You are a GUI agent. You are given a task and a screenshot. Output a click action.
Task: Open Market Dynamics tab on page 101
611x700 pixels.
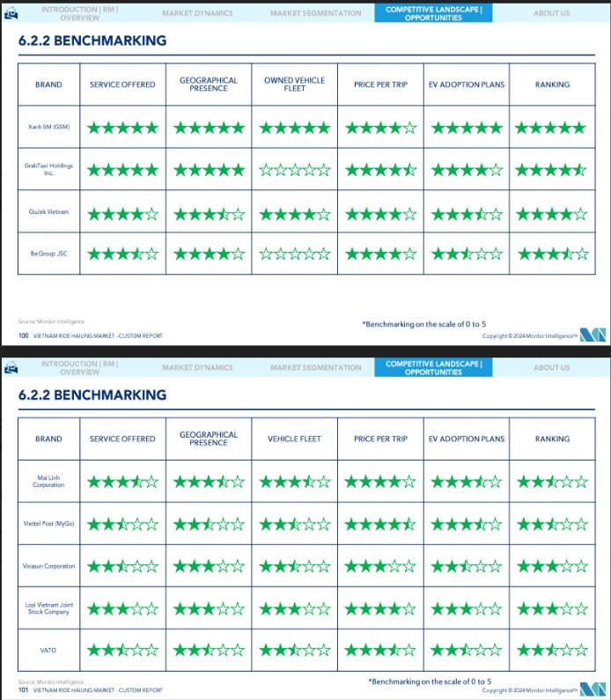197,367
